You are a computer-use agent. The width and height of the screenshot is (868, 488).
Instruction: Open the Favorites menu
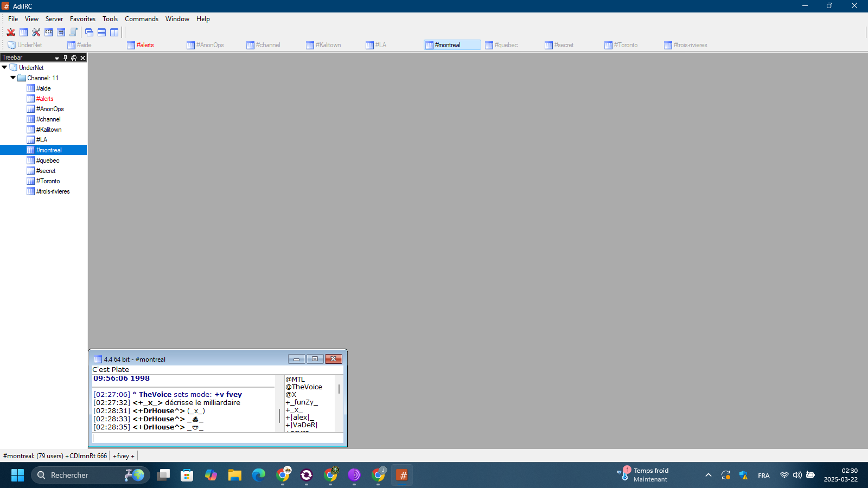[82, 19]
